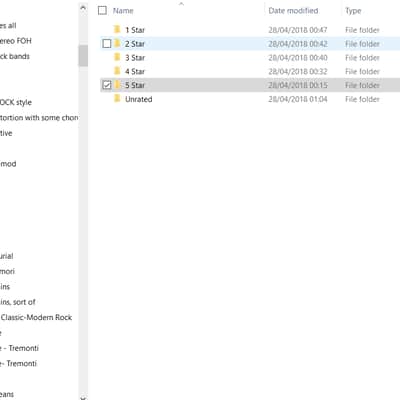
Task: Click the 5 Star folder icon
Action: point(117,85)
